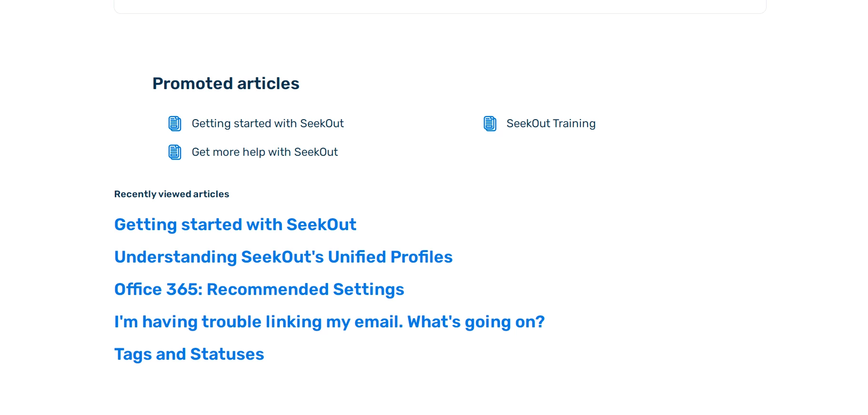
Task: Click the document icon beside Get more help
Action: tap(175, 152)
